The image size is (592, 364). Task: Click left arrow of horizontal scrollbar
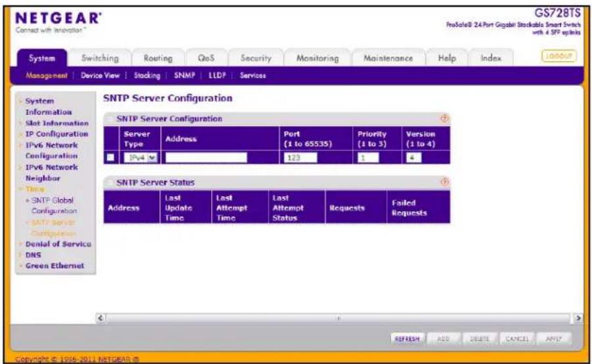tap(101, 318)
